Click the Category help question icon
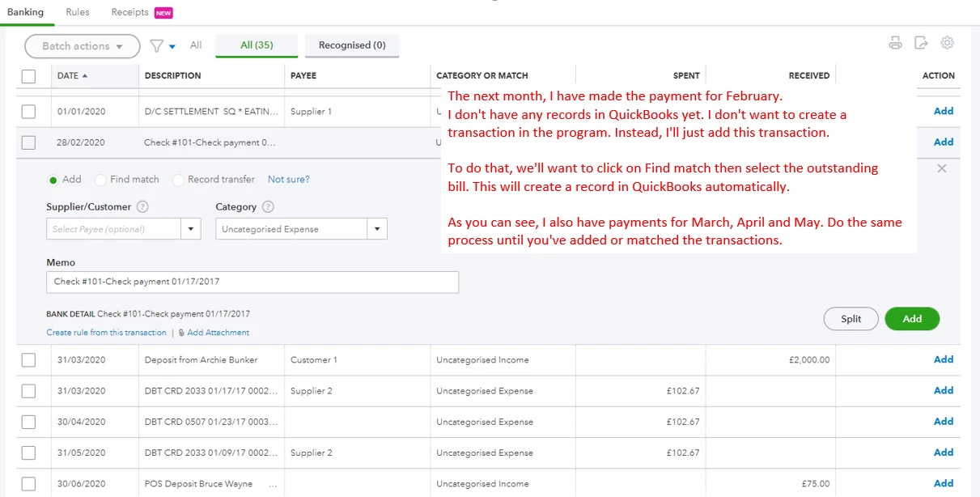 [269, 206]
